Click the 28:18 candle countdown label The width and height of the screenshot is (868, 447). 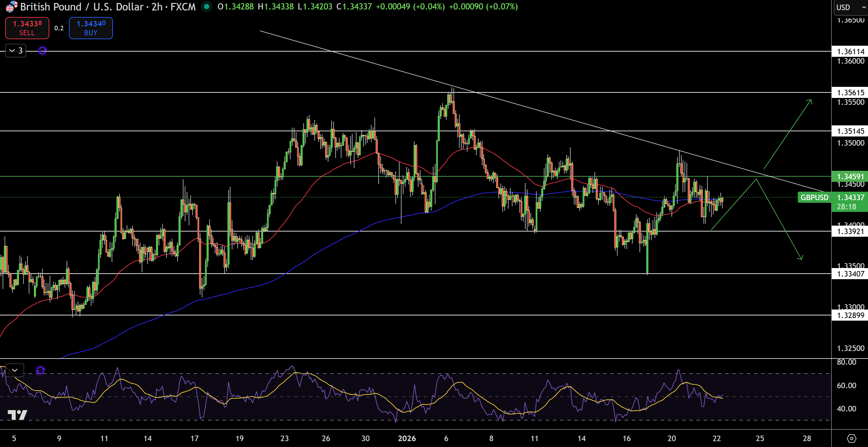point(846,207)
